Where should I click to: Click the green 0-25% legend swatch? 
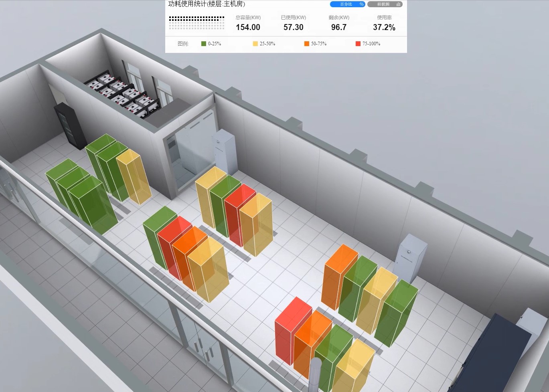coord(204,44)
